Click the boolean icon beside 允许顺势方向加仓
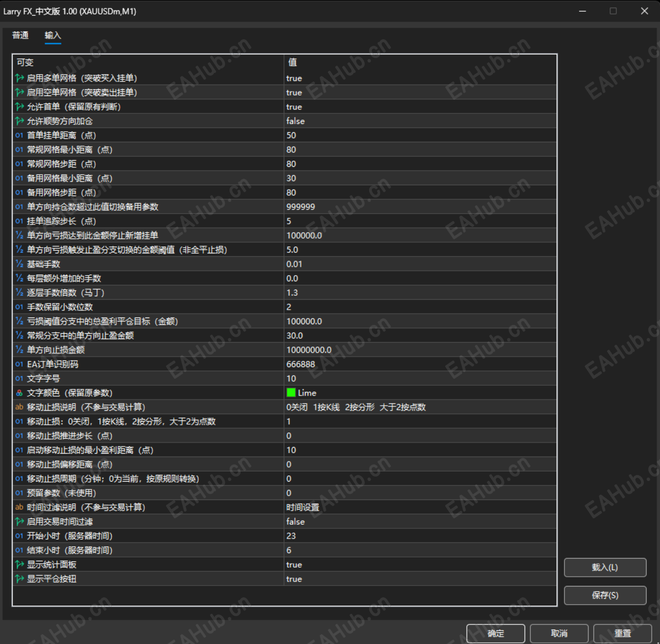This screenshot has width=660, height=644. click(x=20, y=121)
